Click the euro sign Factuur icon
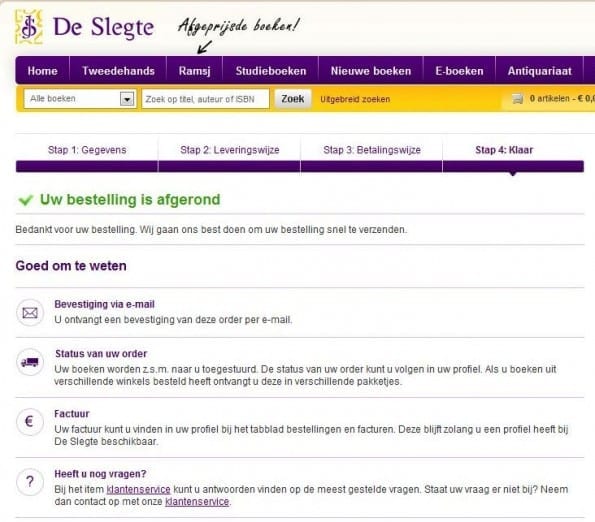Image resolution: width=595 pixels, height=522 pixels. click(30, 421)
